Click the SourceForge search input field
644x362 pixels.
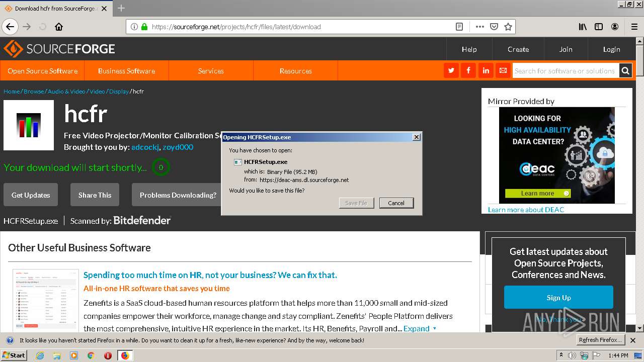pos(565,70)
